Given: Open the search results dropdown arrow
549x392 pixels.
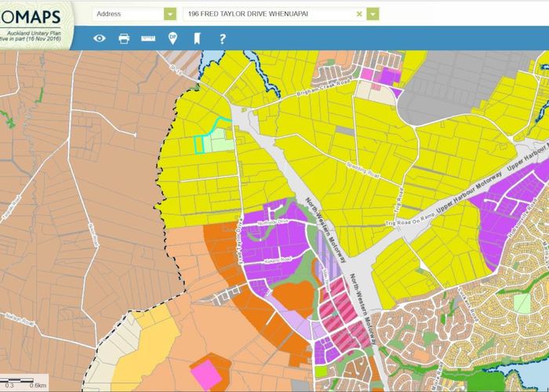Looking at the screenshot, I should point(373,14).
